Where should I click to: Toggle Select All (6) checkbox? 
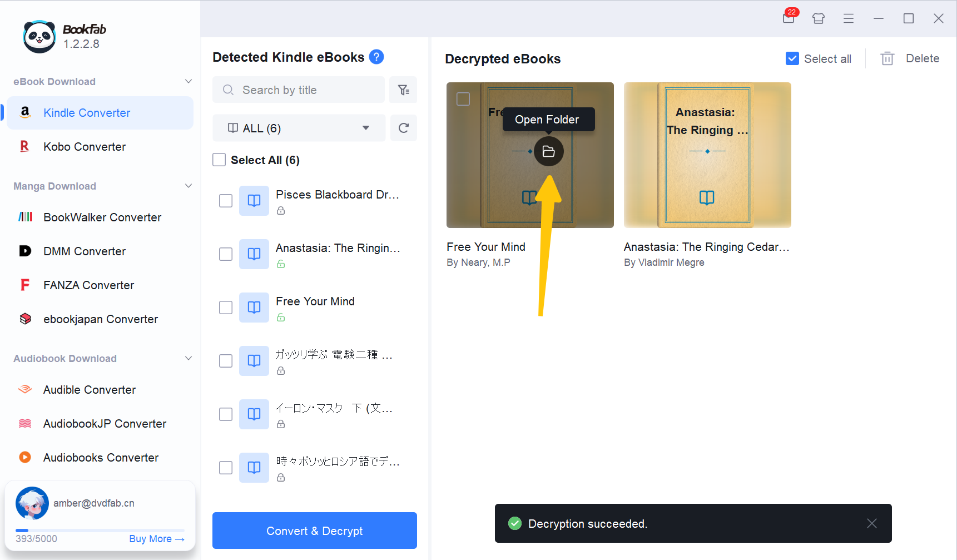(219, 160)
